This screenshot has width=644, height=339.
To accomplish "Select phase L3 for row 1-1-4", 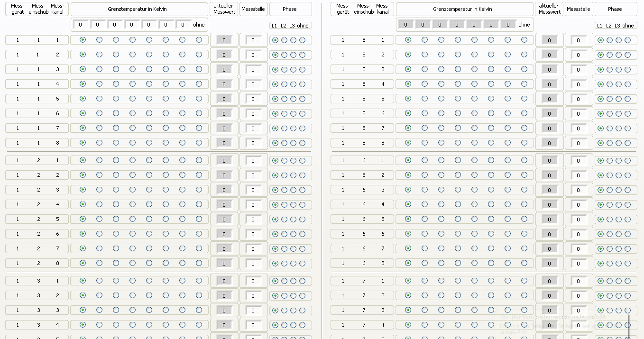I will coord(293,84).
